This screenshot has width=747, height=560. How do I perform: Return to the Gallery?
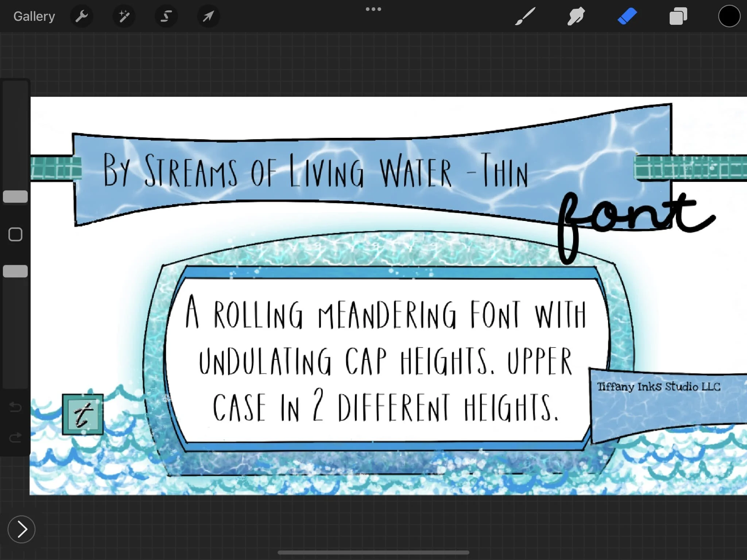click(34, 16)
